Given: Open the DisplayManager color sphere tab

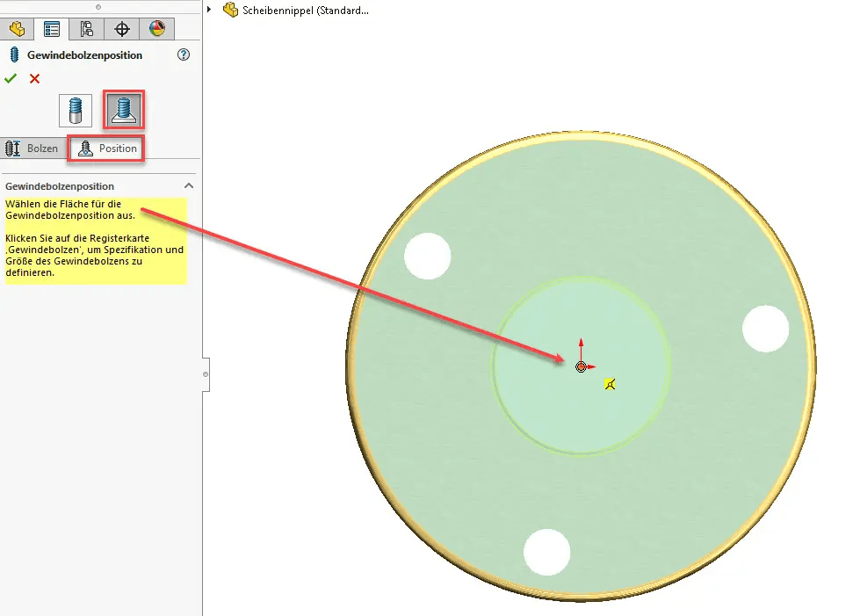Looking at the screenshot, I should coord(157,29).
